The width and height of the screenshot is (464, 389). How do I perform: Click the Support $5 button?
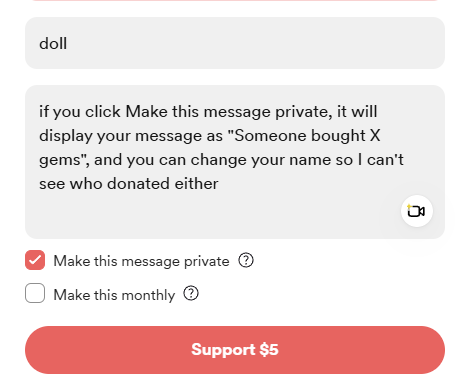[235, 350]
